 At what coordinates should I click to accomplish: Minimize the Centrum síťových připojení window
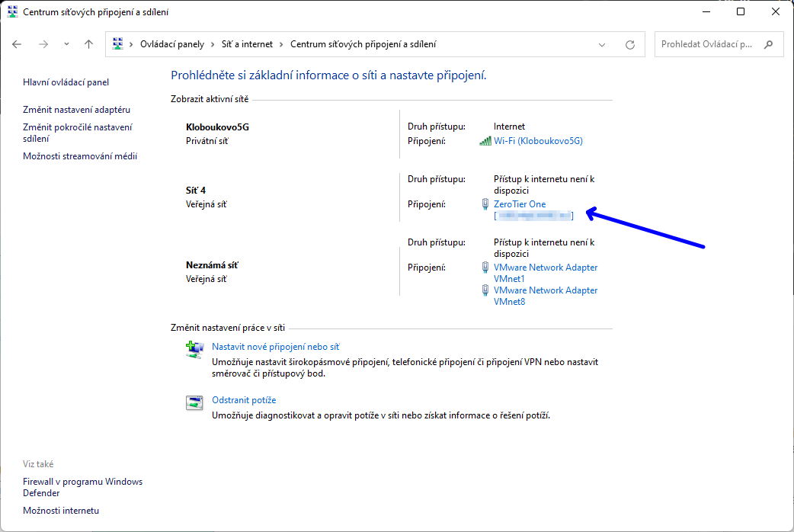pyautogui.click(x=706, y=11)
